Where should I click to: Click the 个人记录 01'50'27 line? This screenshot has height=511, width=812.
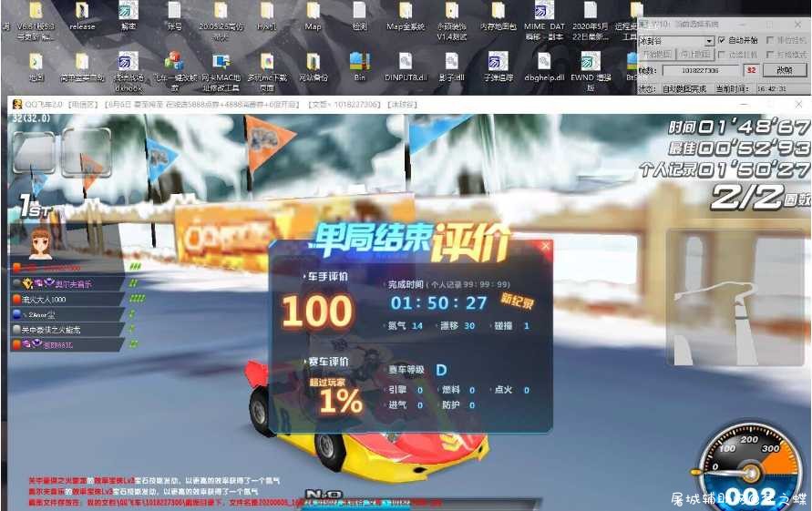[x=724, y=169]
